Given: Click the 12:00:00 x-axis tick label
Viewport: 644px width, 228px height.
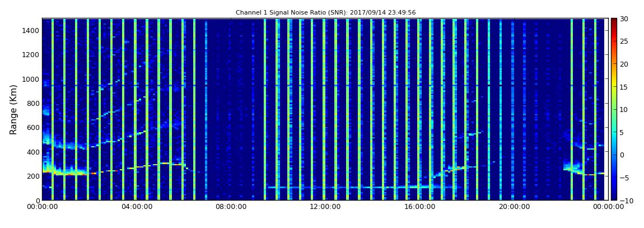Looking at the screenshot, I should [325, 207].
